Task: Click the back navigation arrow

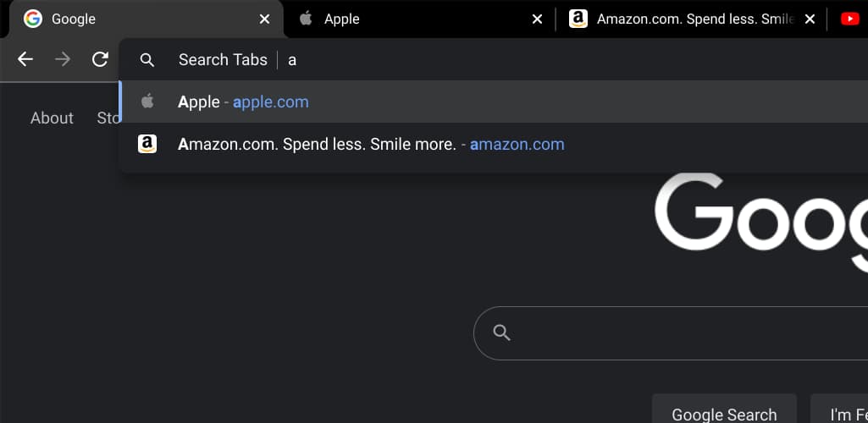Action: pos(25,59)
